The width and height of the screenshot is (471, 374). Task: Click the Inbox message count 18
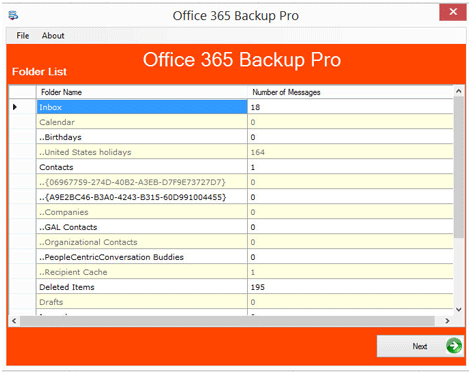(350, 107)
